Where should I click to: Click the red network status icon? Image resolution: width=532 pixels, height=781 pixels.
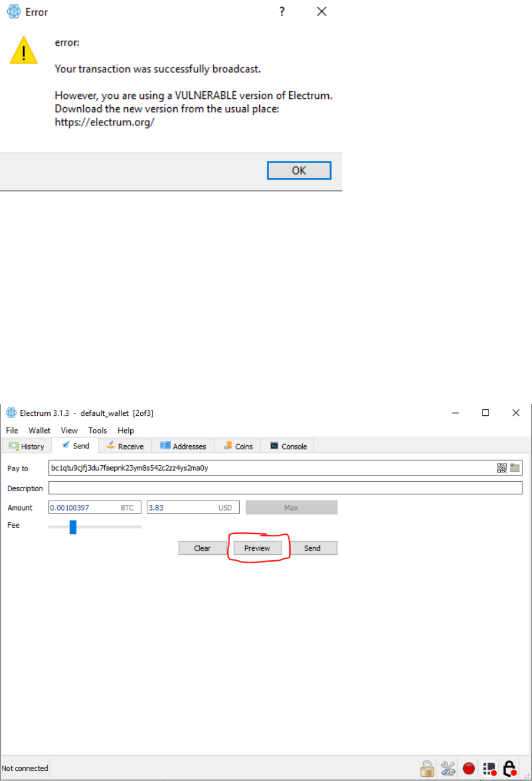(469, 768)
